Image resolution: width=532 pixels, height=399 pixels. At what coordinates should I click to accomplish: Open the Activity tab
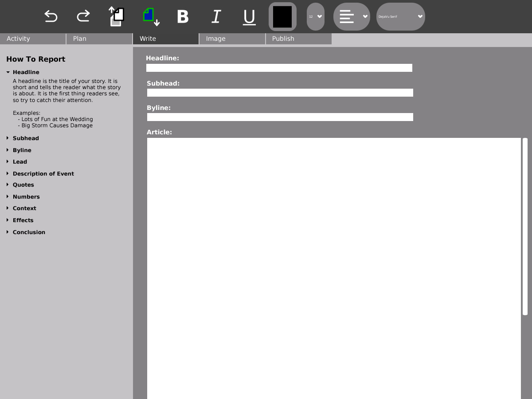(33, 39)
